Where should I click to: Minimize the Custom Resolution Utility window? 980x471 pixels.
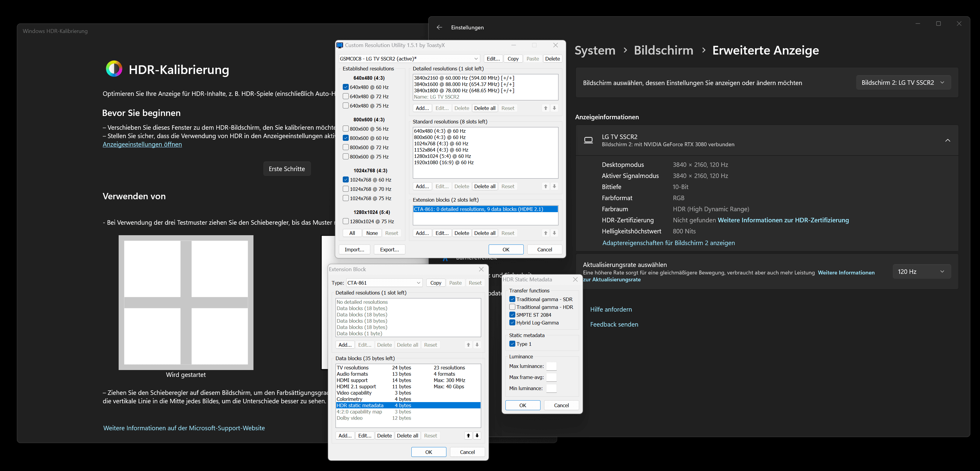[x=514, y=45]
